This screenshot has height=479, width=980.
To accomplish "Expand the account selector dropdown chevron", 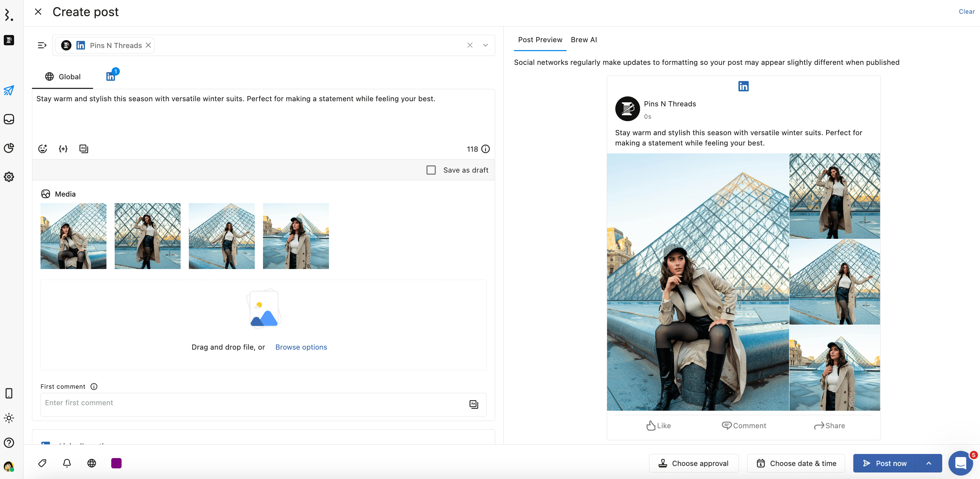I will pos(486,45).
